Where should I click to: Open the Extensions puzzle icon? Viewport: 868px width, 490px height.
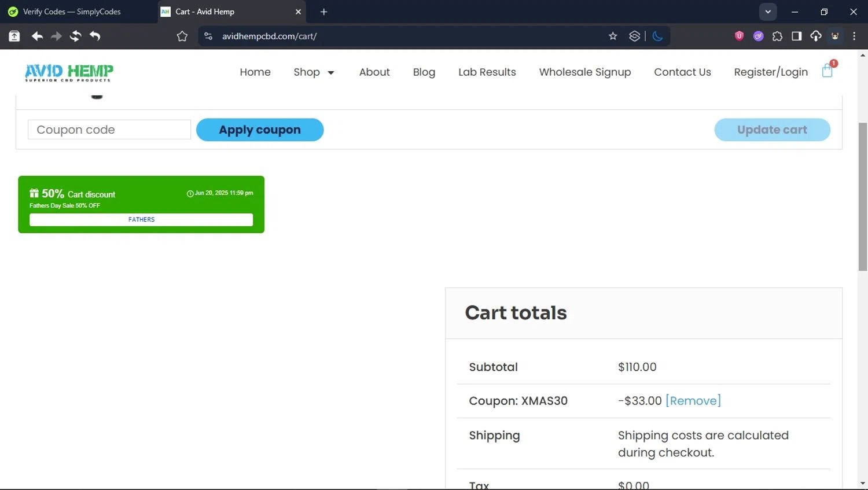coord(777,36)
